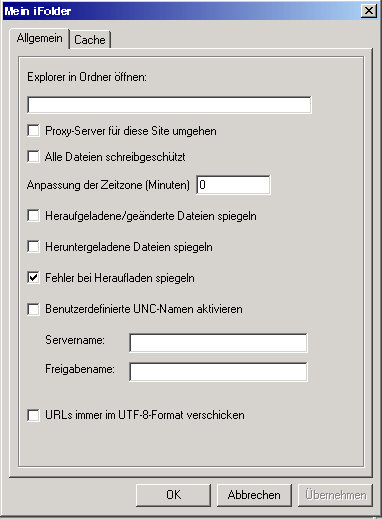Click the Servername input field
Viewport: 382px width, 519px height.
218,343
